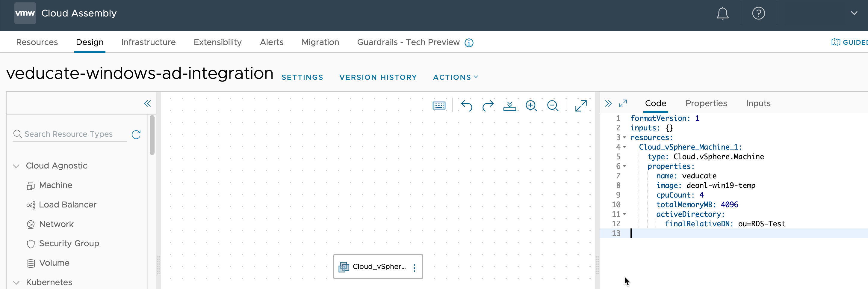Click the download template icon
This screenshot has width=868, height=289.
509,106
